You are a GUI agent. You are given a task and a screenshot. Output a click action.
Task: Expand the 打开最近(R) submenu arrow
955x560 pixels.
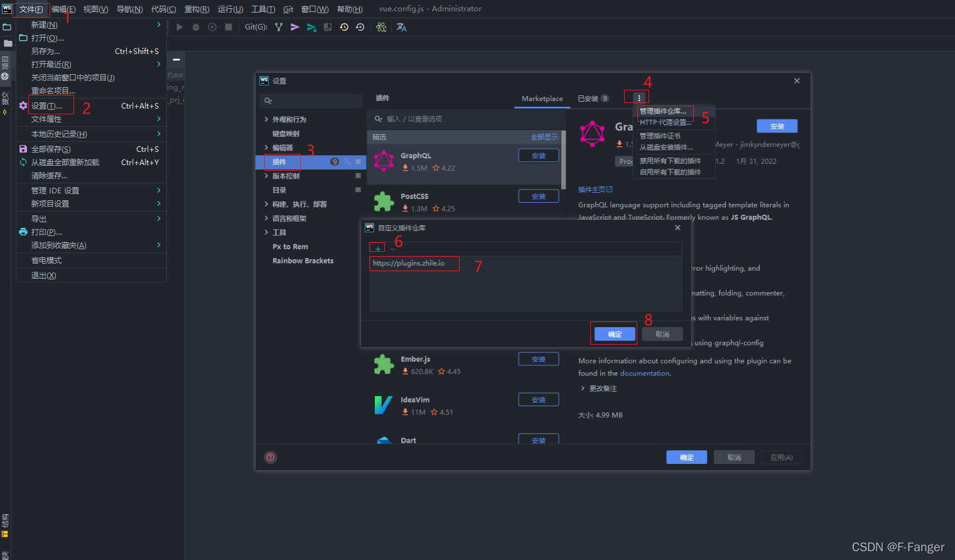pos(159,64)
